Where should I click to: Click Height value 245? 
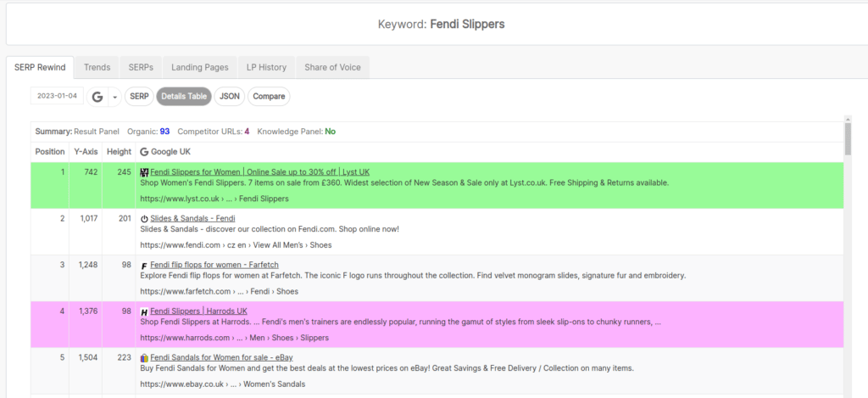pyautogui.click(x=124, y=172)
